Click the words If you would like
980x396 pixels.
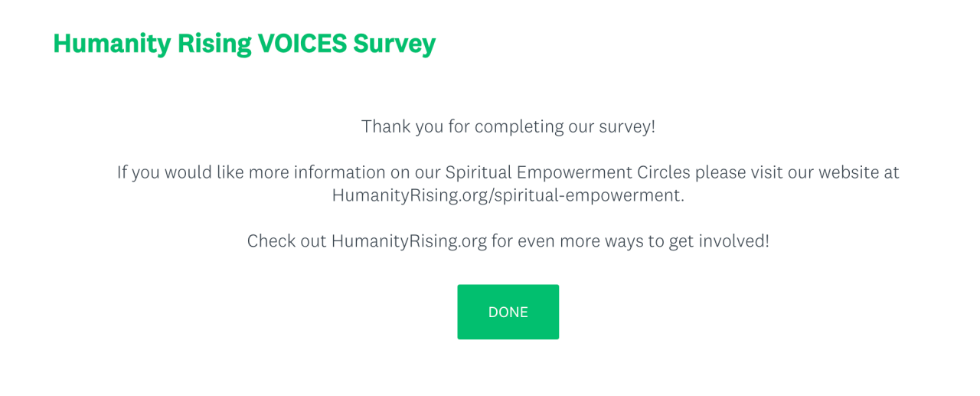[x=180, y=172]
